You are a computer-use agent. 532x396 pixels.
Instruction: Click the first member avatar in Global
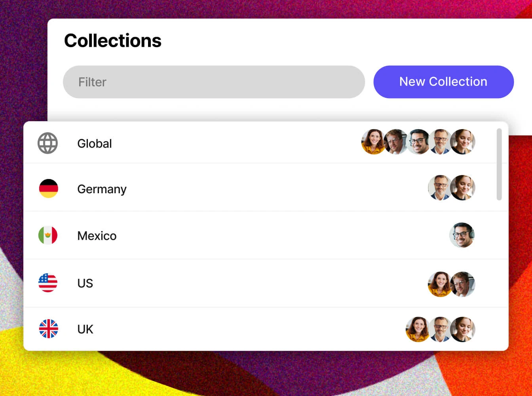(372, 141)
